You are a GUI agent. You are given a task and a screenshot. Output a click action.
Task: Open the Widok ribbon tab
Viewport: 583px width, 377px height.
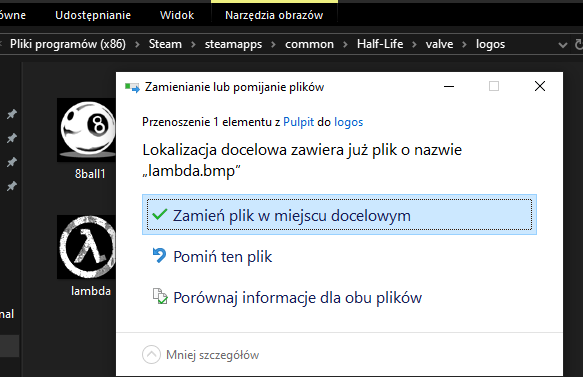pos(177,15)
